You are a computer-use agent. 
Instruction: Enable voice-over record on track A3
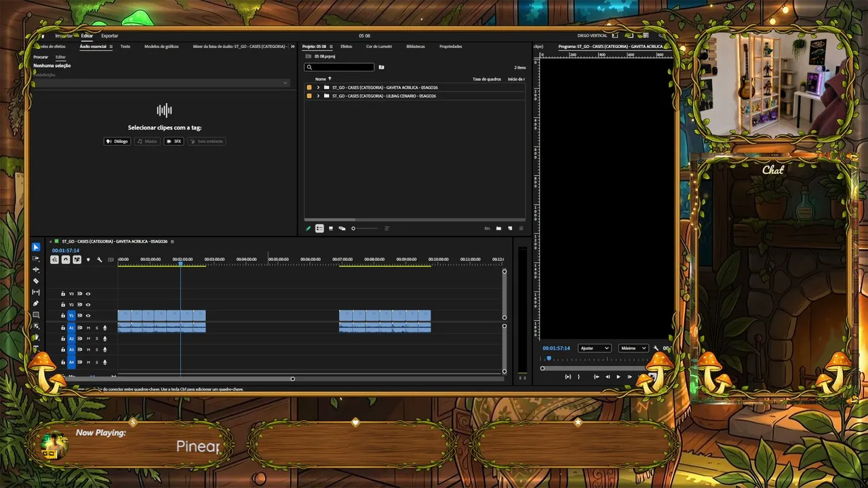pyautogui.click(x=104, y=349)
